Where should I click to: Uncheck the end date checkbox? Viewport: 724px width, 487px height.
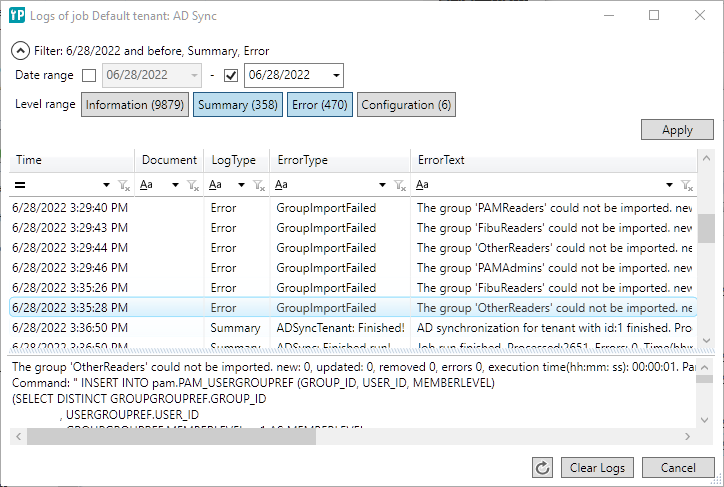pos(231,75)
